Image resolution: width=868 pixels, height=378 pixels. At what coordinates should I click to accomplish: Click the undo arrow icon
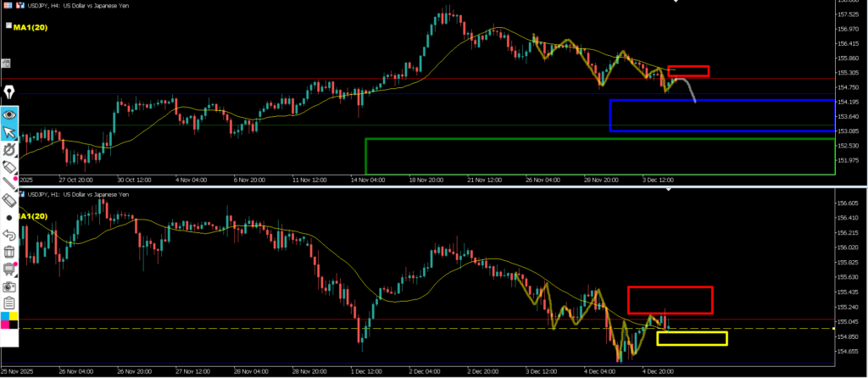(9, 235)
